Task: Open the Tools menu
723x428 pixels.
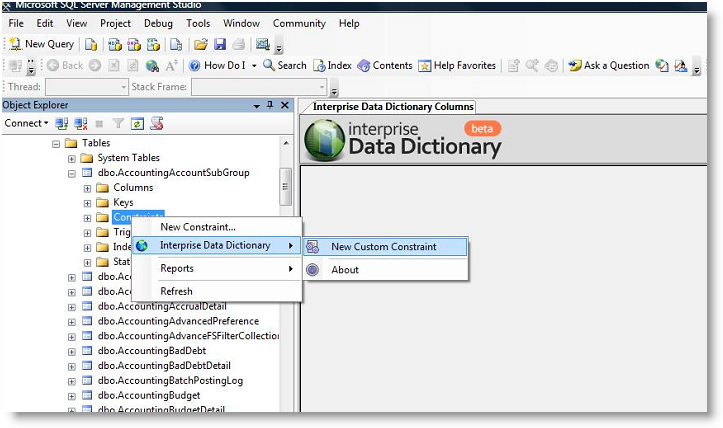Action: (198, 23)
